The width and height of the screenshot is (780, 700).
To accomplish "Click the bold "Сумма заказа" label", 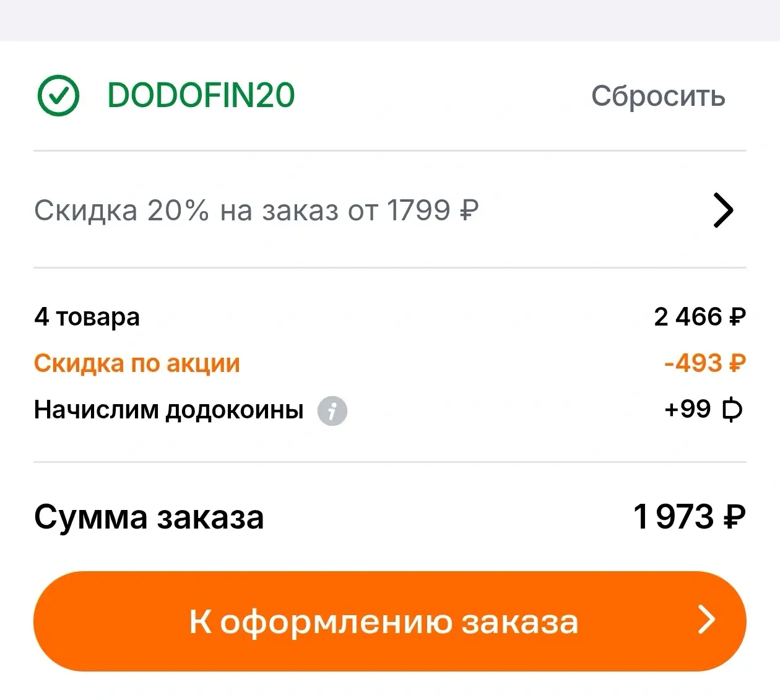I will [x=149, y=517].
